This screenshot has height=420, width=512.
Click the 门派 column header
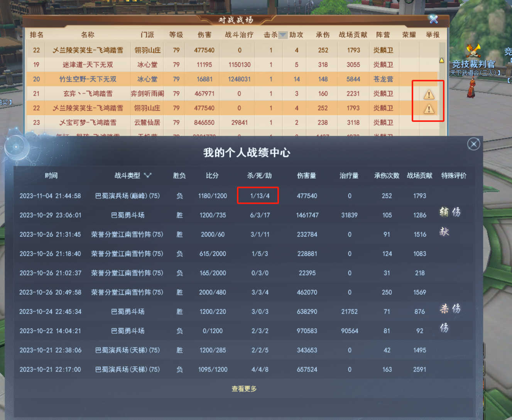[x=147, y=35]
